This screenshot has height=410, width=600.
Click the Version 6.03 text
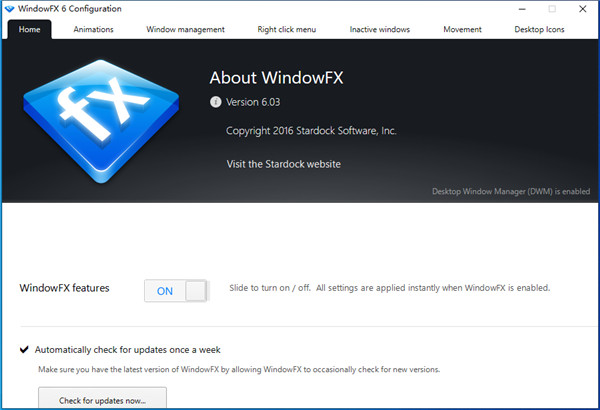[253, 102]
